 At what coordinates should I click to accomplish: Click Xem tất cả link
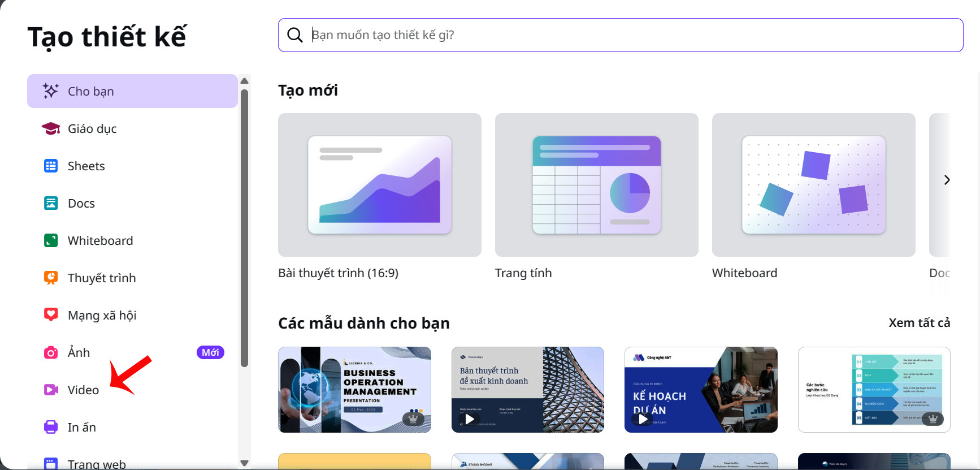pyautogui.click(x=919, y=323)
